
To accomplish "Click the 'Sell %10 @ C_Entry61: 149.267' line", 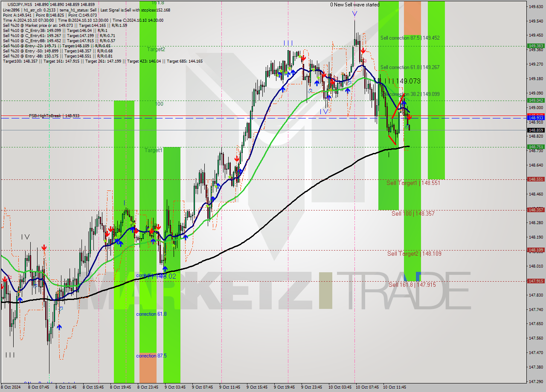I will [x=59, y=35].
